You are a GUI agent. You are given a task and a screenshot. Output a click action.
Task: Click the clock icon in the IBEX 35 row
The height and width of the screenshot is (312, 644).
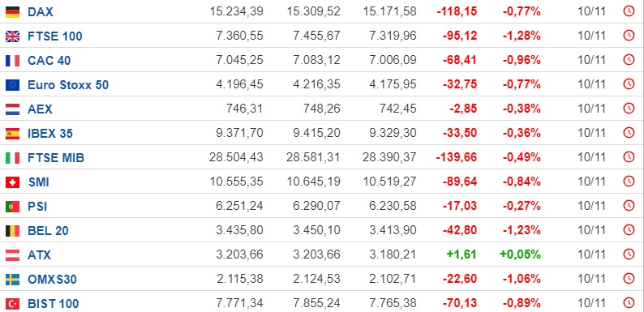pos(629,133)
